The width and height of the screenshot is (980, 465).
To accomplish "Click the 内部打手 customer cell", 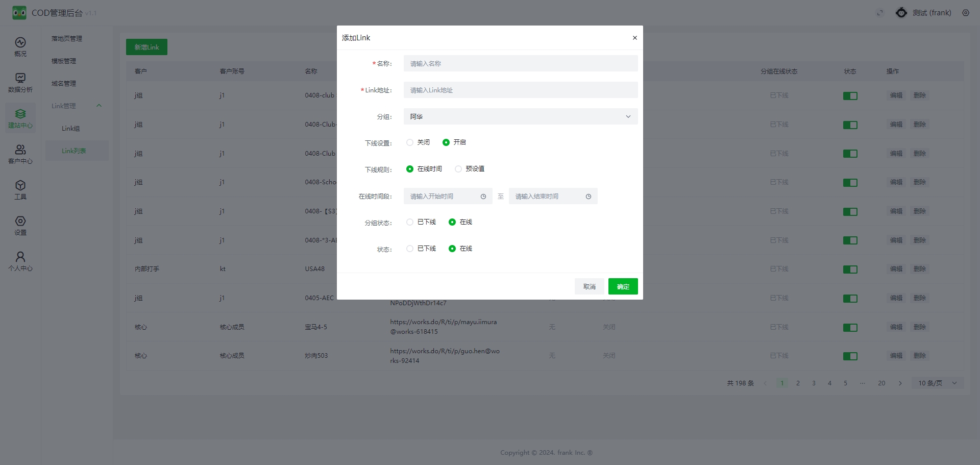I will (x=147, y=269).
